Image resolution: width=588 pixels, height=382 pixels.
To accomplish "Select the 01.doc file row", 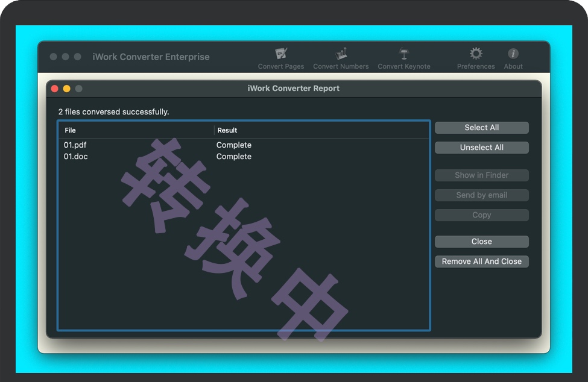I will click(76, 157).
